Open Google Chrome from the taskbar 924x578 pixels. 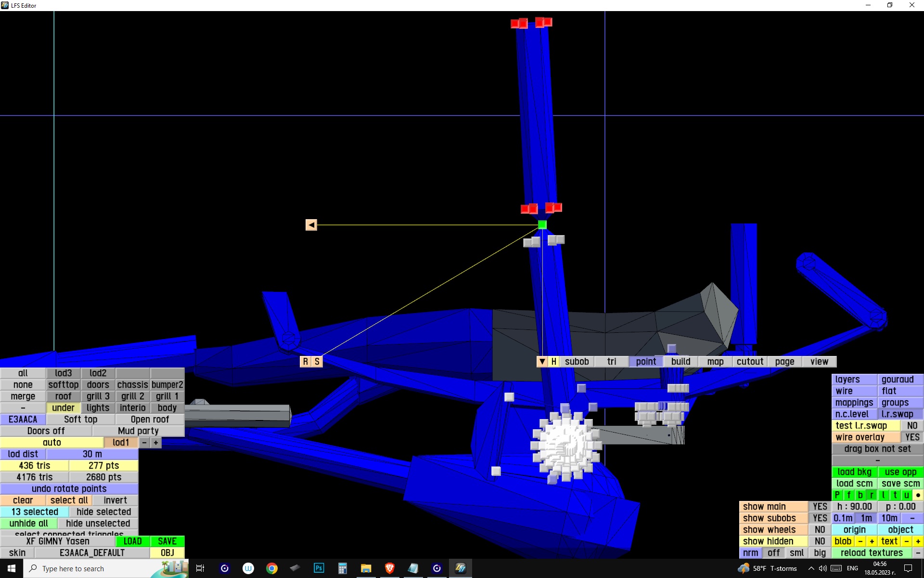[272, 568]
